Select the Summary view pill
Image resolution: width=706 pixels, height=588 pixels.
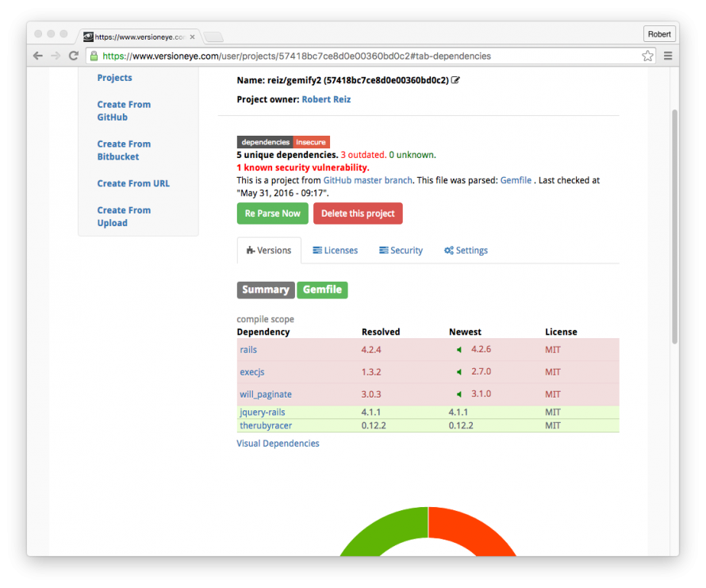pyautogui.click(x=266, y=290)
